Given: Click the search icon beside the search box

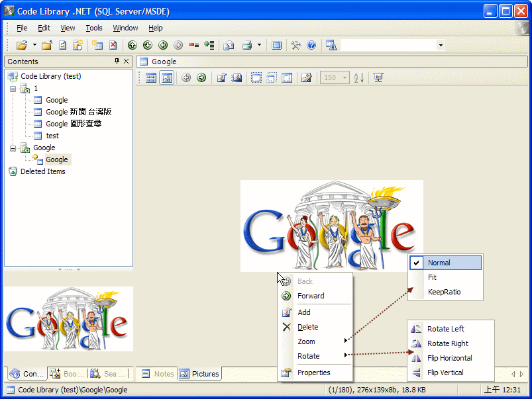Looking at the screenshot, I should click(331, 45).
